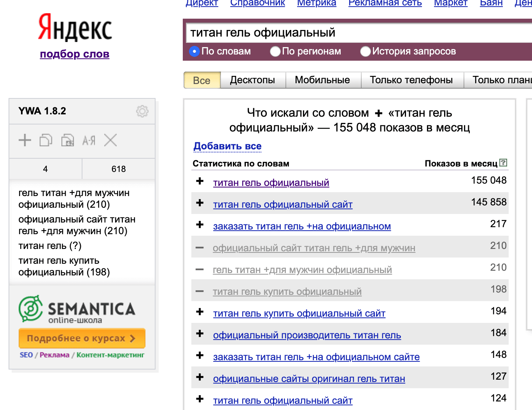Open 'Справочник' top navigation link
The height and width of the screenshot is (410, 532).
pos(257,3)
